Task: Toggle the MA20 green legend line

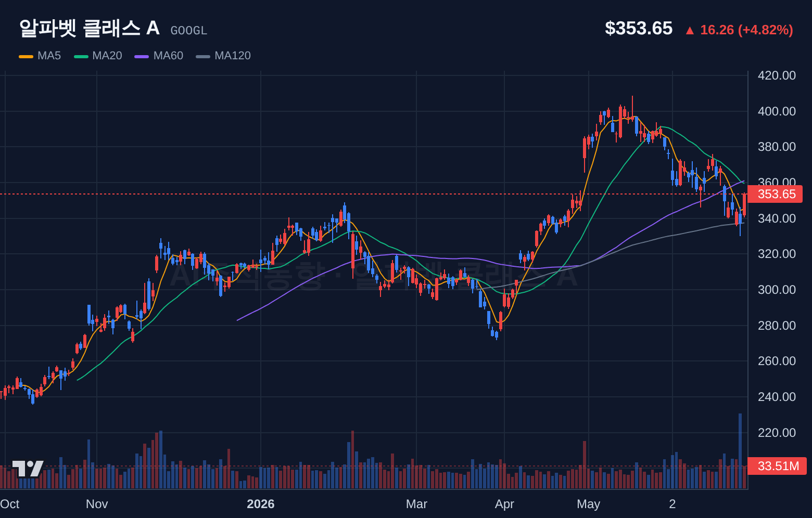Action: click(x=81, y=56)
